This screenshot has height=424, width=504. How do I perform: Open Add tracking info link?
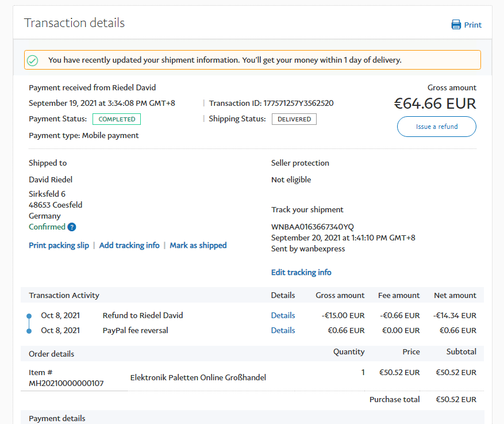[x=129, y=245]
